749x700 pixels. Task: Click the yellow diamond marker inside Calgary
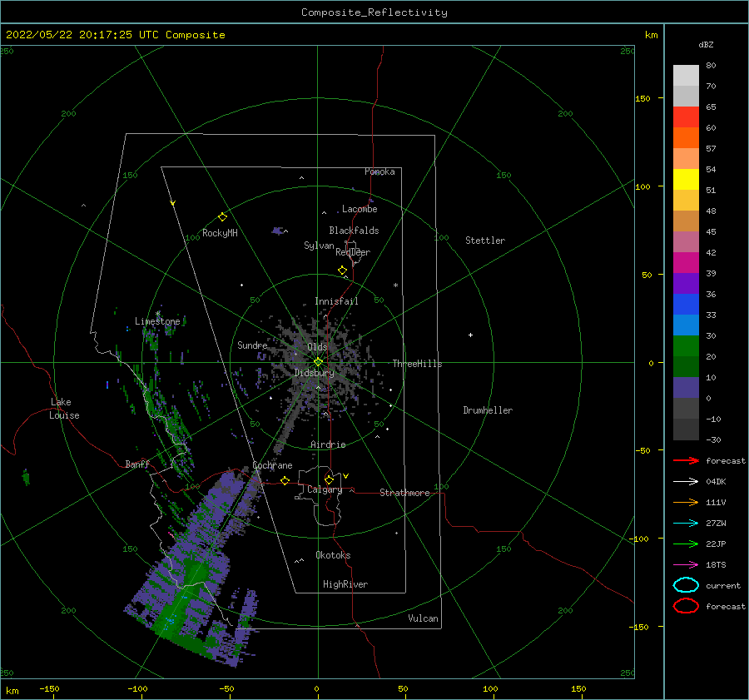click(329, 479)
